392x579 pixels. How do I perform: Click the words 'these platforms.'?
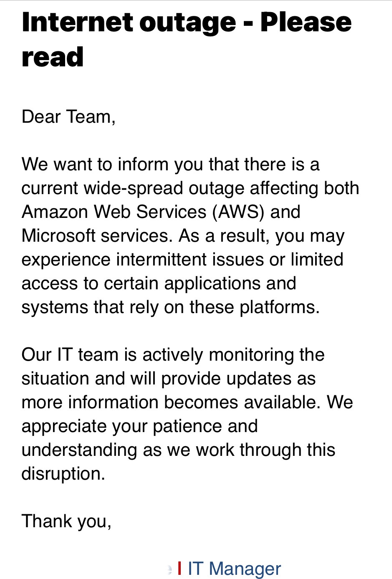255,307
